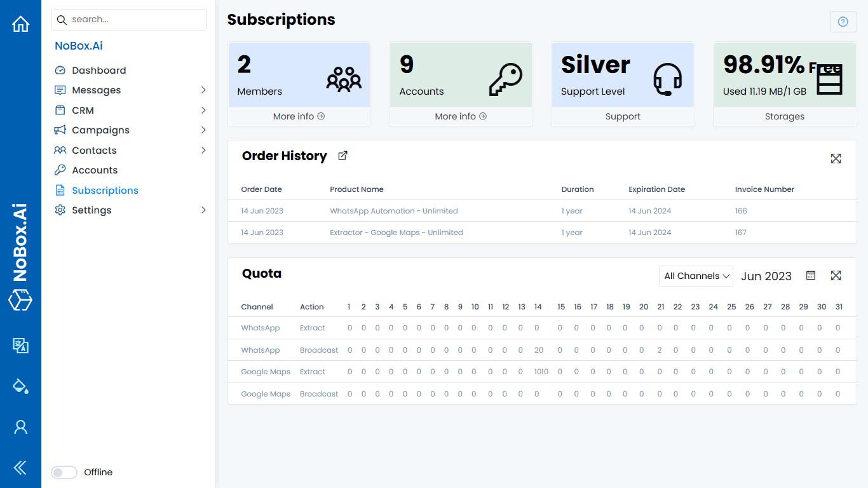Select Contacts in the sidebar navigation
Image resolution: width=868 pixels, height=488 pixels.
[93, 150]
